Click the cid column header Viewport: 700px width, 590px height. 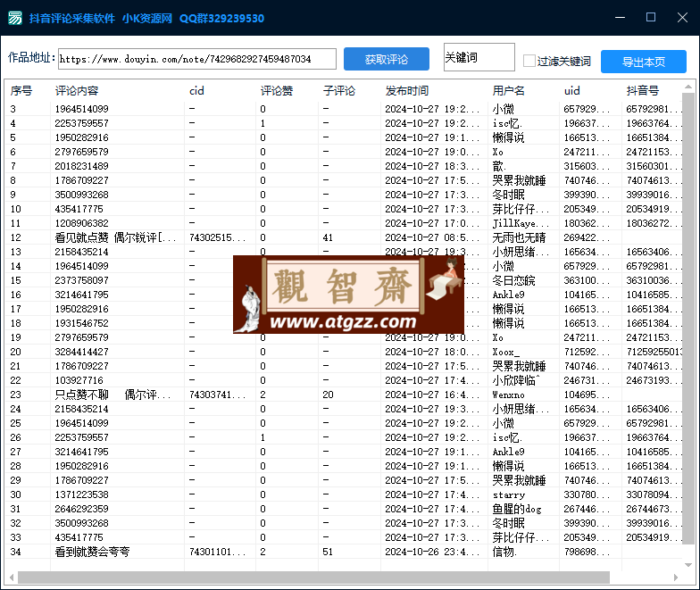coord(196,91)
